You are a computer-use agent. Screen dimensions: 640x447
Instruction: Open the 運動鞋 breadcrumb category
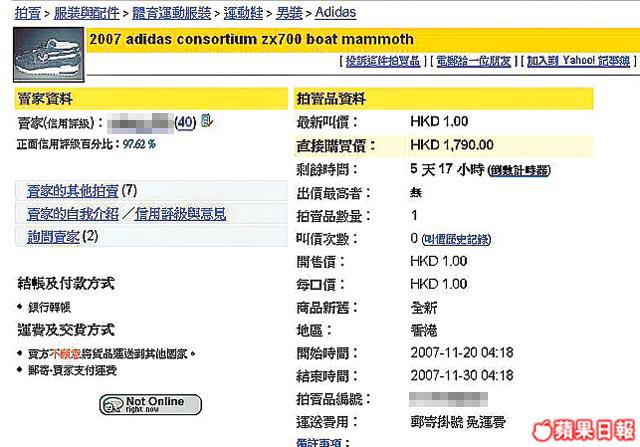242,12
